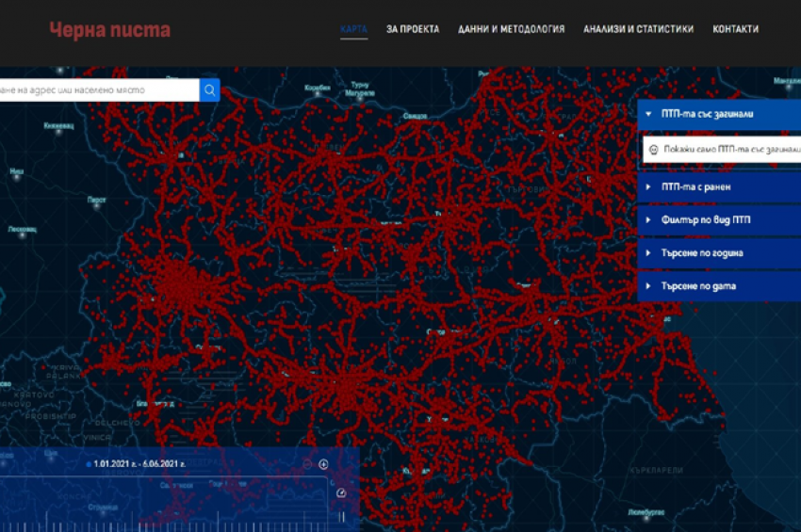
Task: Open the КАРТА navigation tab
Action: 353,29
